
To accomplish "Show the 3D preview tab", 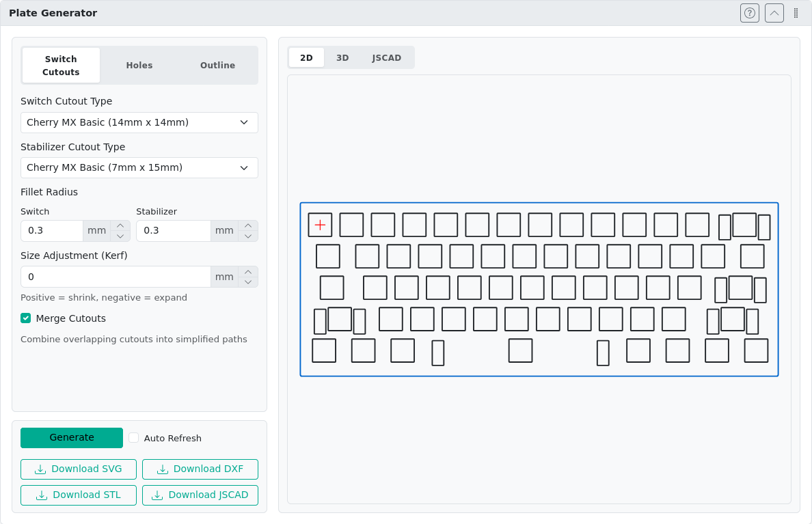I will pyautogui.click(x=342, y=58).
